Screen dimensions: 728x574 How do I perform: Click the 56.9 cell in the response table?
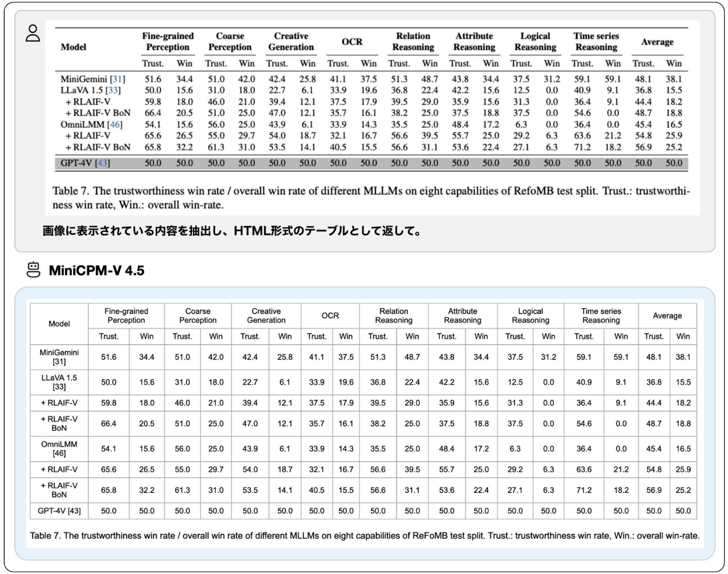(654, 490)
